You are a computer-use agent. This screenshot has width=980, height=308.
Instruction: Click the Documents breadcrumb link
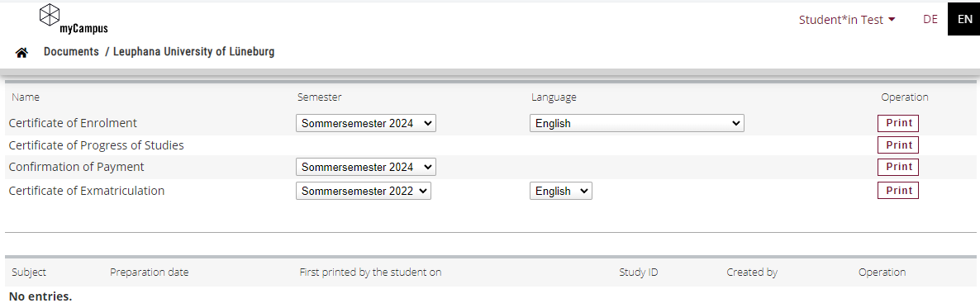71,52
